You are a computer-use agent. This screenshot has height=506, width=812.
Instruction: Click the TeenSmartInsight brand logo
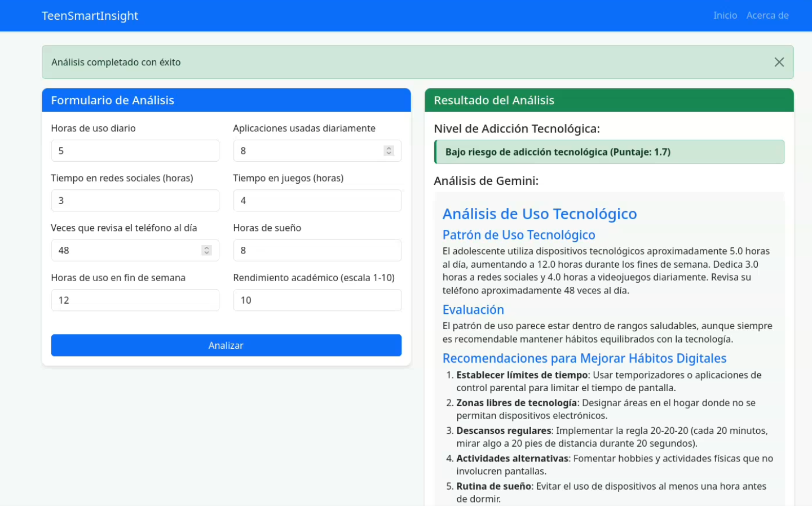pos(90,16)
